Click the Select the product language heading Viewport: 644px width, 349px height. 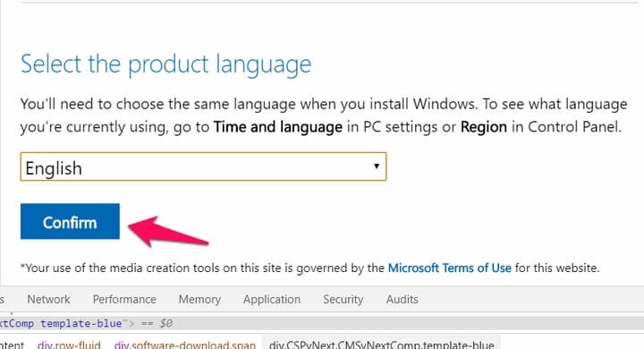point(166,64)
